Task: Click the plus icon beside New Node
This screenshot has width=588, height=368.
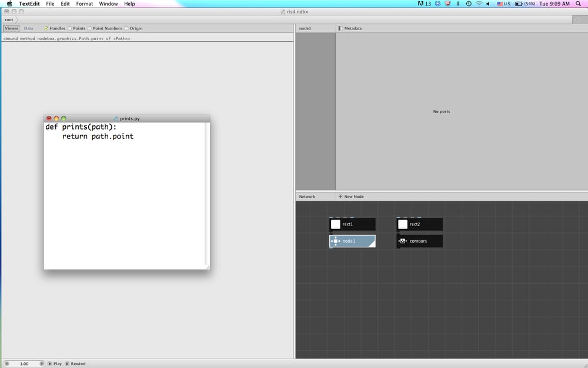Action: (340, 197)
